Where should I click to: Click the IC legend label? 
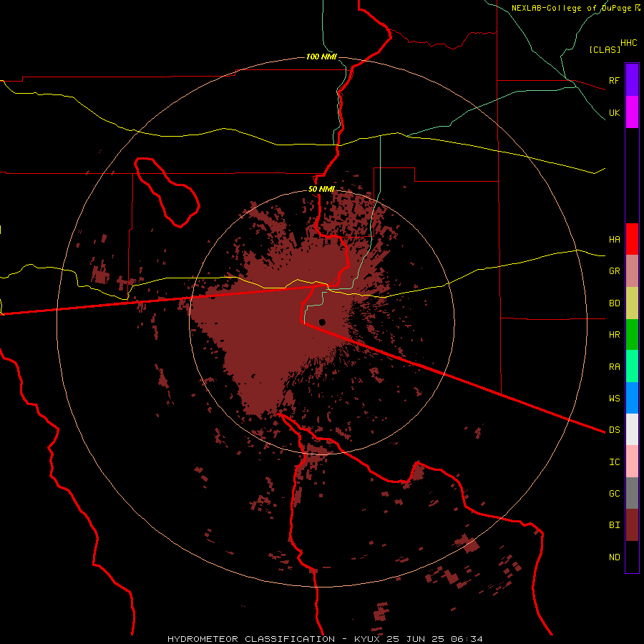615,462
